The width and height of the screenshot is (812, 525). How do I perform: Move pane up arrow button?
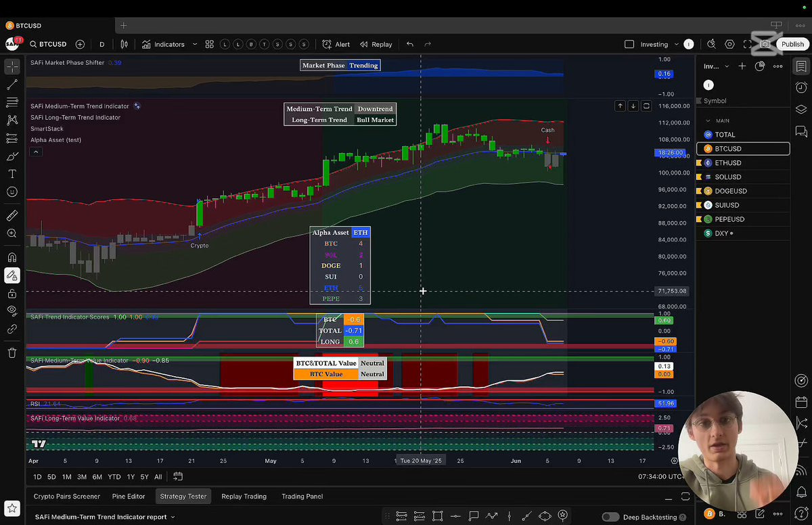click(x=620, y=106)
